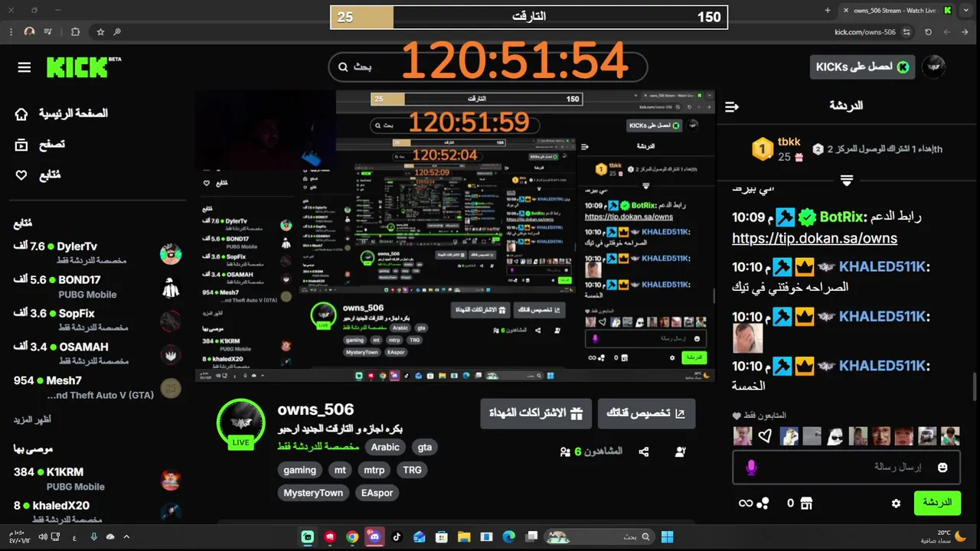Open Windows Start menu
Viewport: 980px width, 551px height.
click(x=667, y=537)
